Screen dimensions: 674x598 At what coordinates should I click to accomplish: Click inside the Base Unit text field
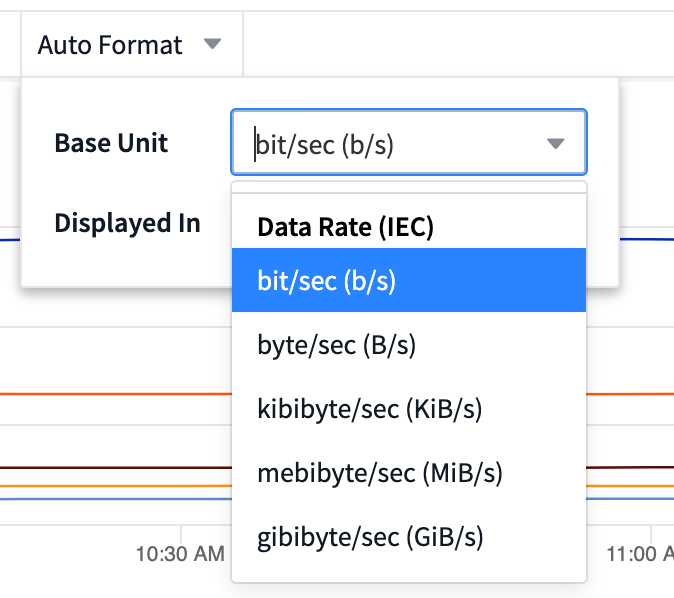click(x=390, y=143)
